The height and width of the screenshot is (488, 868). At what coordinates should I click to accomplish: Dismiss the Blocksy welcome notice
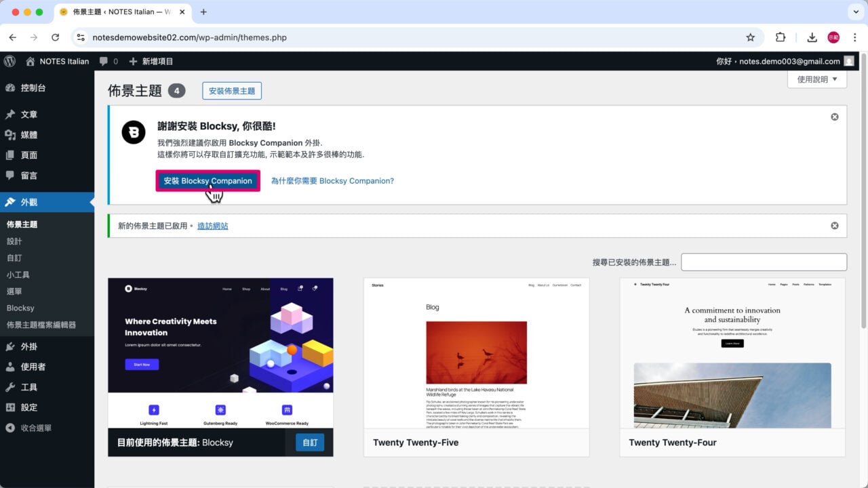point(834,117)
